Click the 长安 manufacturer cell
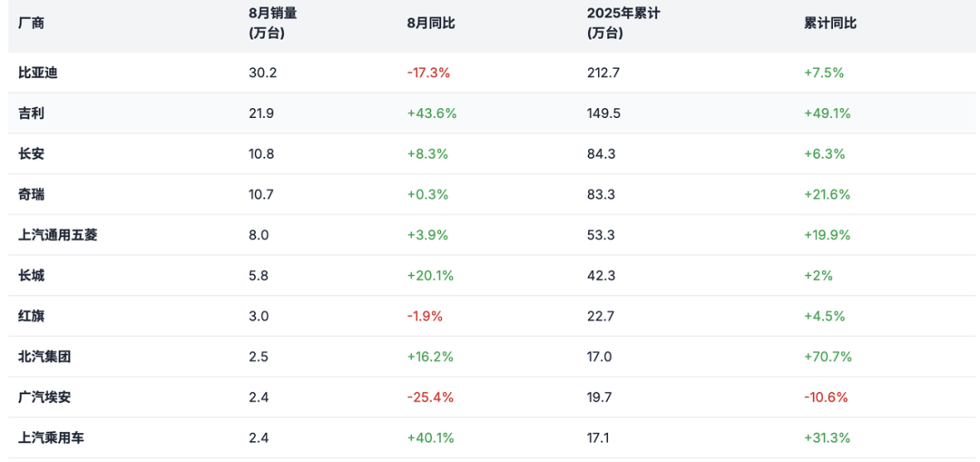This screenshot has width=980, height=462. coord(31,153)
